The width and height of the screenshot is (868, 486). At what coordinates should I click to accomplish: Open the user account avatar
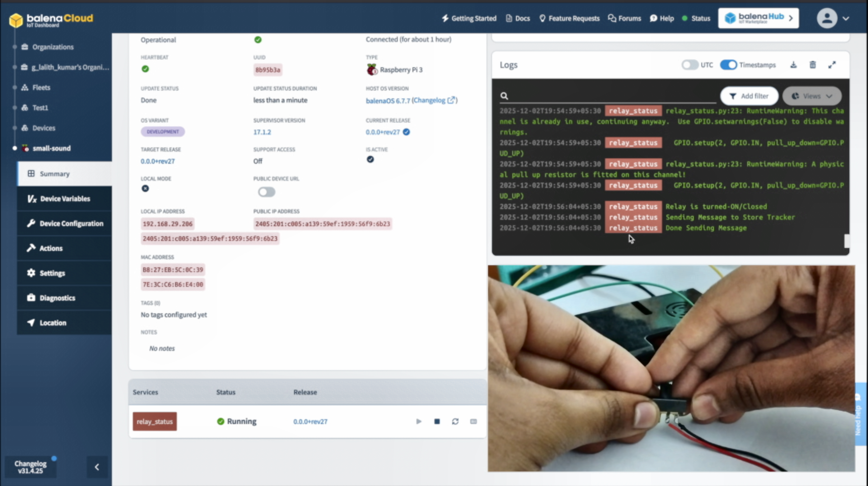pyautogui.click(x=827, y=18)
